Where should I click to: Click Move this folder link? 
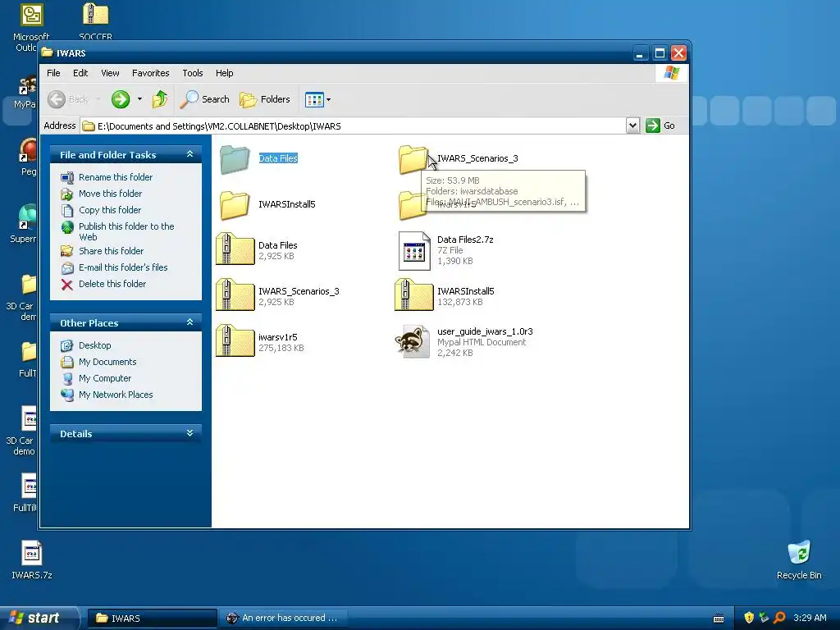tap(111, 194)
